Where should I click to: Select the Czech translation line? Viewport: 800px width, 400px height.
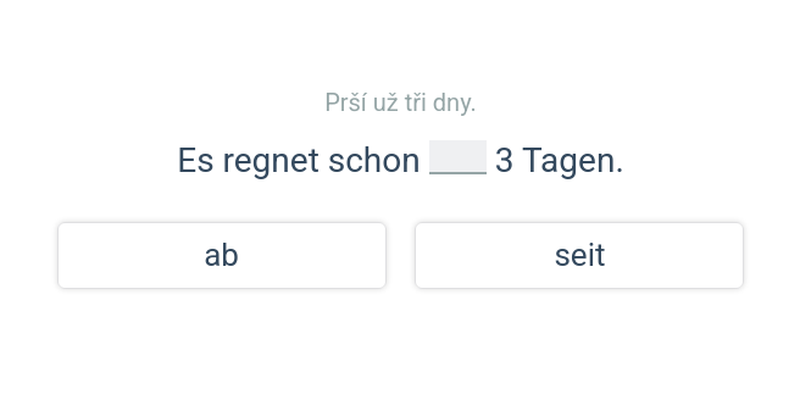400,103
